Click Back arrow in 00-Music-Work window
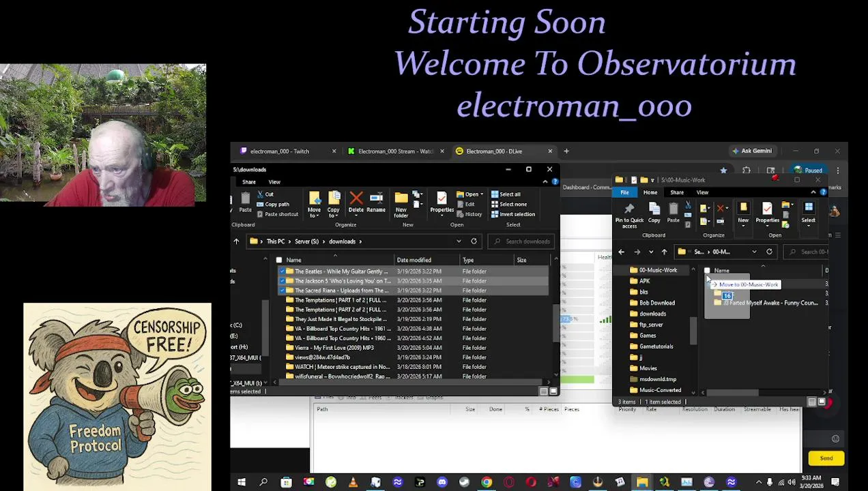 (621, 252)
